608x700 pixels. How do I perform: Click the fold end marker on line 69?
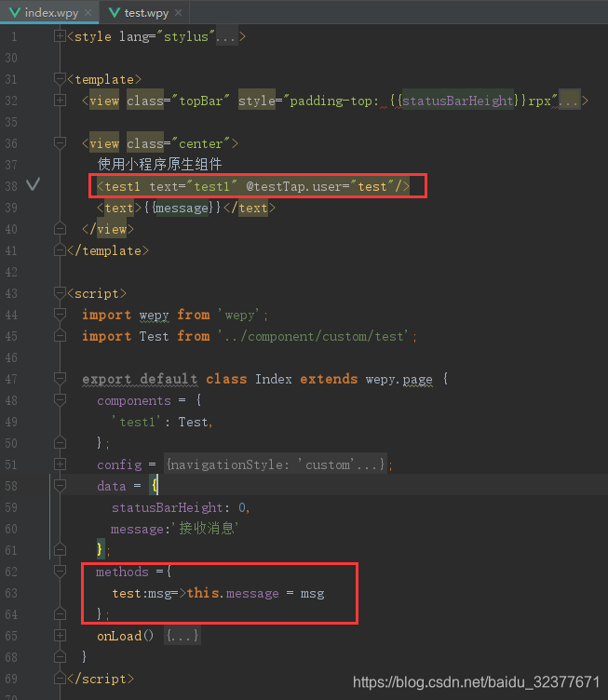tap(60, 679)
